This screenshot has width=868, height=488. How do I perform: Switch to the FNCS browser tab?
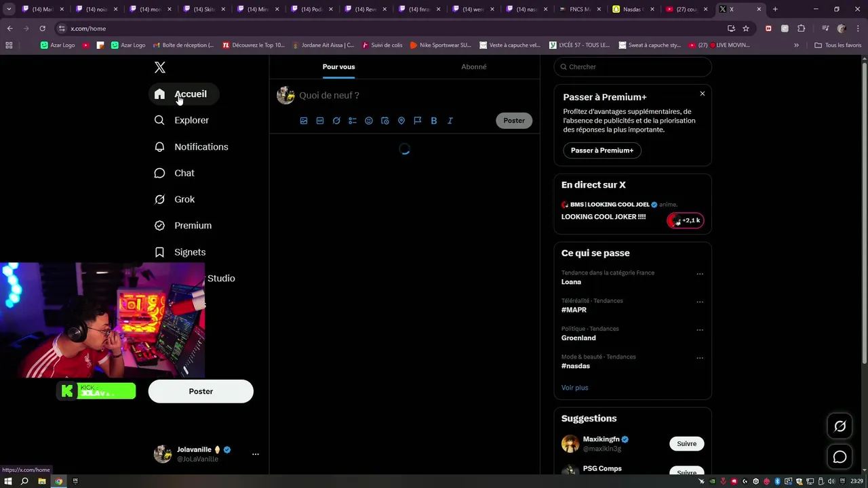[x=578, y=9]
